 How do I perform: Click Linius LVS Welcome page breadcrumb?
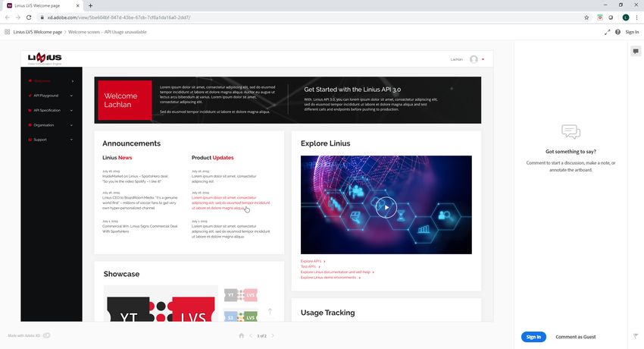point(37,32)
